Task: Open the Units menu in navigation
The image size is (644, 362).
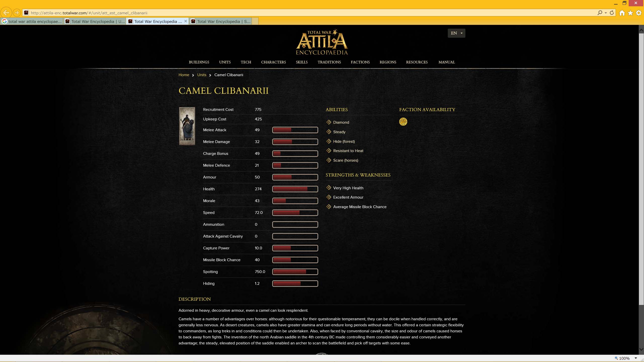Action: coord(225,62)
